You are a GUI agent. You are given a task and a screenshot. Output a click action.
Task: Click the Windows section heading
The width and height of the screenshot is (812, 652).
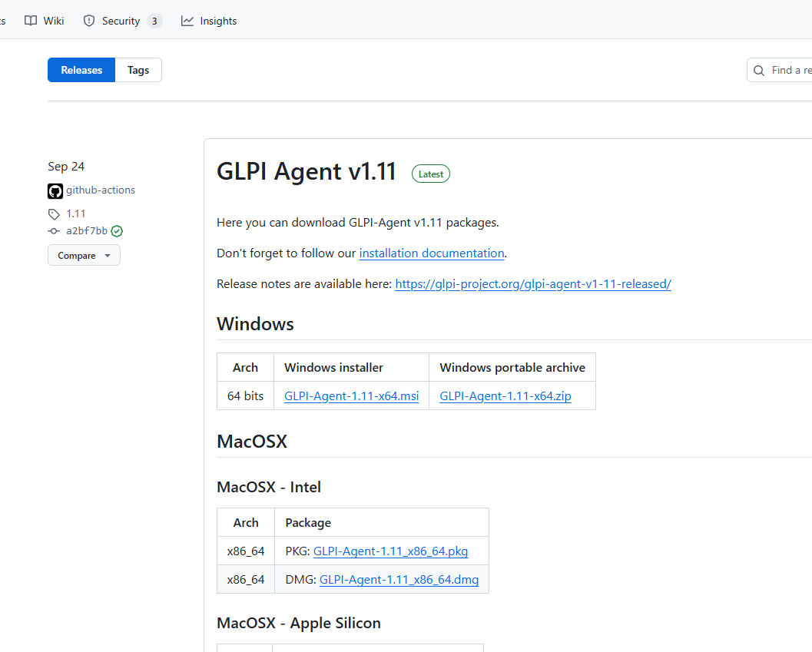click(x=255, y=323)
